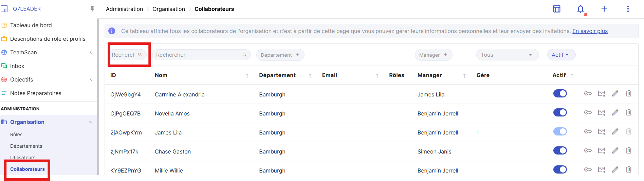Click key icon for James Lila

588,132
